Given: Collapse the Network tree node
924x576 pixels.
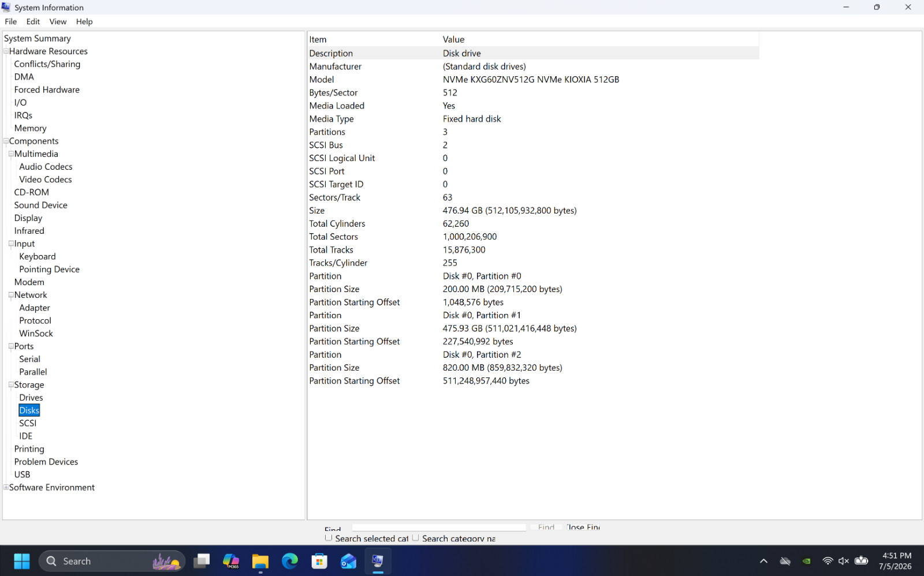Looking at the screenshot, I should (11, 295).
